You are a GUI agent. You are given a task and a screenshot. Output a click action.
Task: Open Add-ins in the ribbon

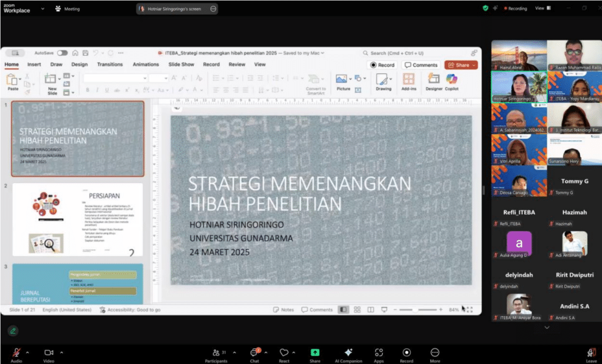pyautogui.click(x=409, y=82)
